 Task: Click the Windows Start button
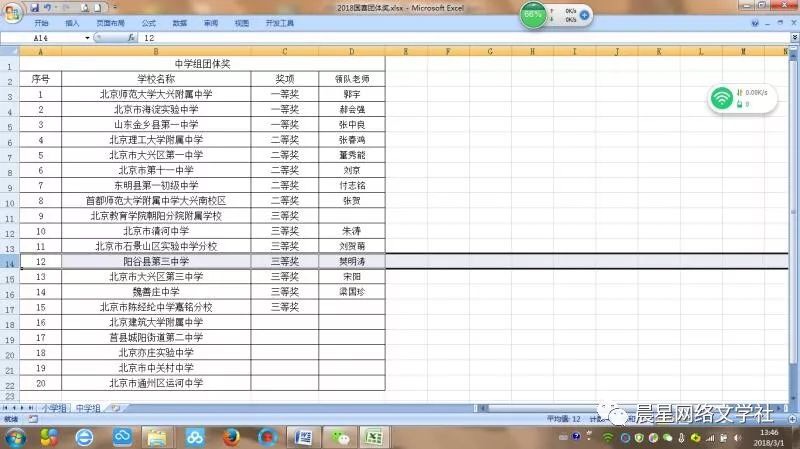coord(14,438)
